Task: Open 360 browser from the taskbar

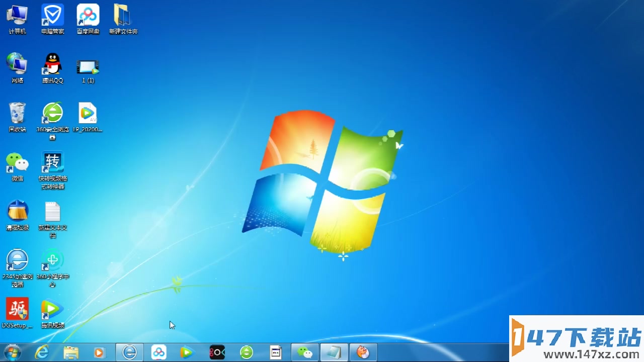Action: tap(247, 352)
